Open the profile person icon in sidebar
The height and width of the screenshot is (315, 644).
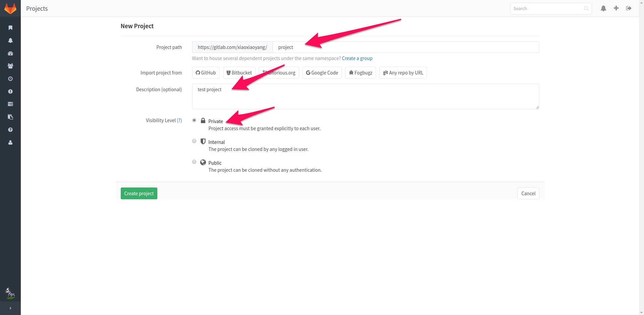[x=10, y=143]
